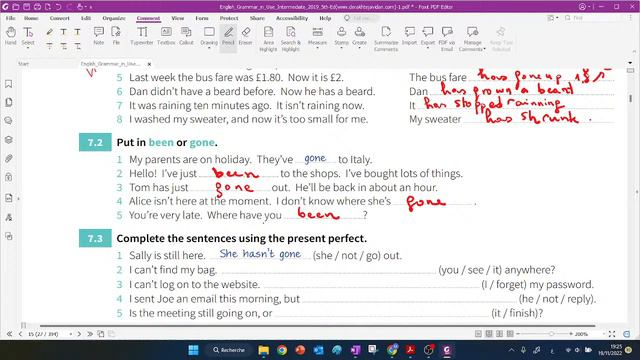This screenshot has width=640, height=360.
Task: Open the page number dropdown
Action: [71, 334]
